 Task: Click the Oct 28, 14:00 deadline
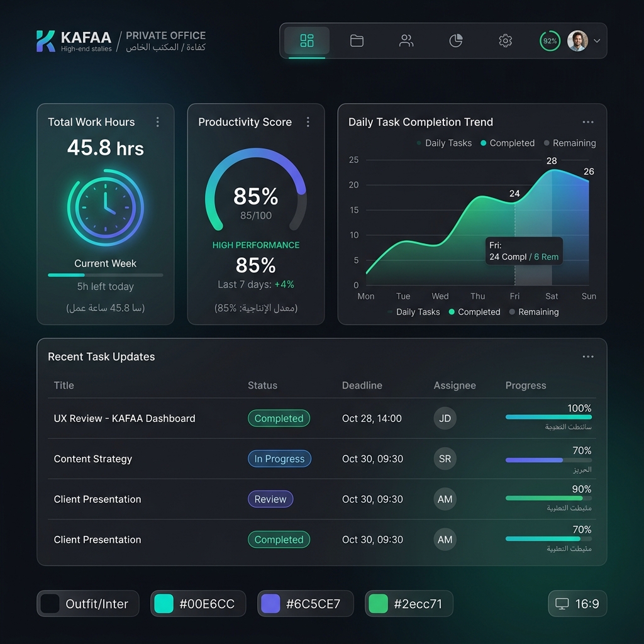[x=372, y=418]
